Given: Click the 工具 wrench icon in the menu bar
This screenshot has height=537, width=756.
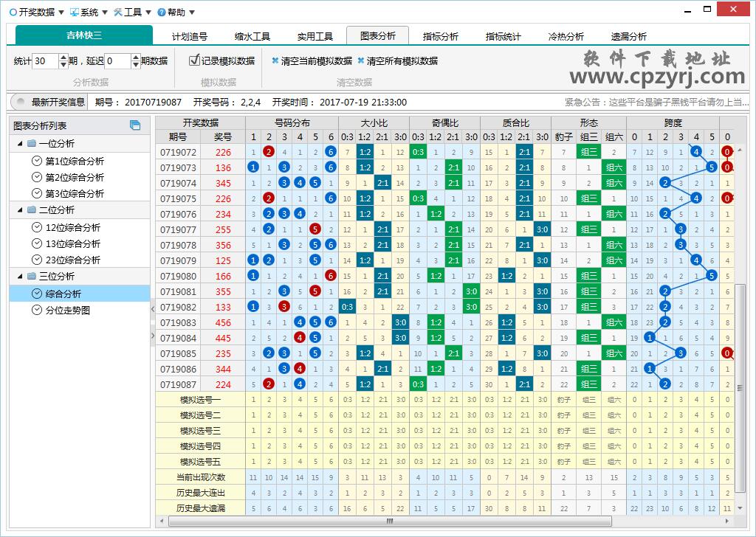Looking at the screenshot, I should 118,12.
